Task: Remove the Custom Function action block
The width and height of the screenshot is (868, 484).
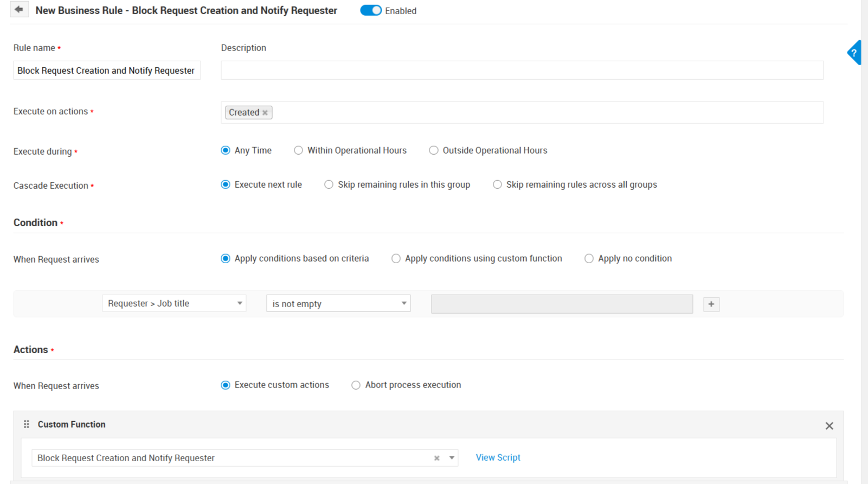Action: pyautogui.click(x=829, y=426)
